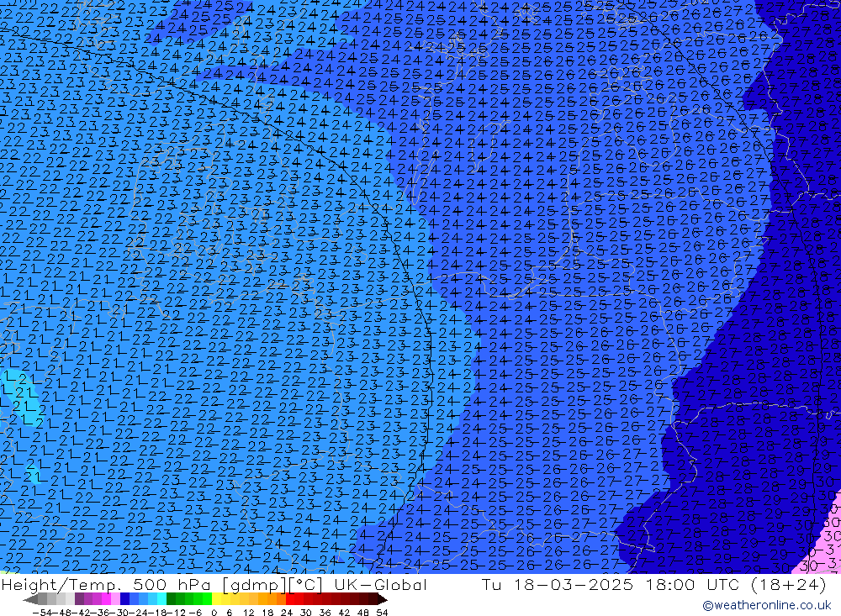841x616 pixels.
Task: Pick the darkest green legend swatch above -12
Action: pos(171,599)
